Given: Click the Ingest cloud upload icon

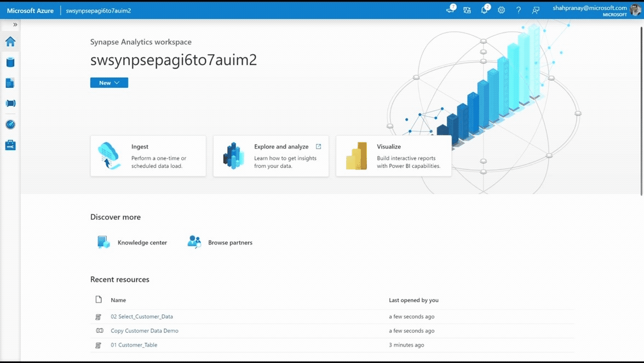Looking at the screenshot, I should tap(109, 156).
